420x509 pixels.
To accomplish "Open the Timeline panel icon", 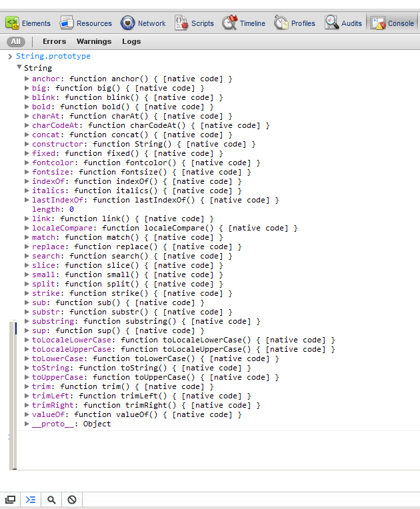I will tap(229, 23).
